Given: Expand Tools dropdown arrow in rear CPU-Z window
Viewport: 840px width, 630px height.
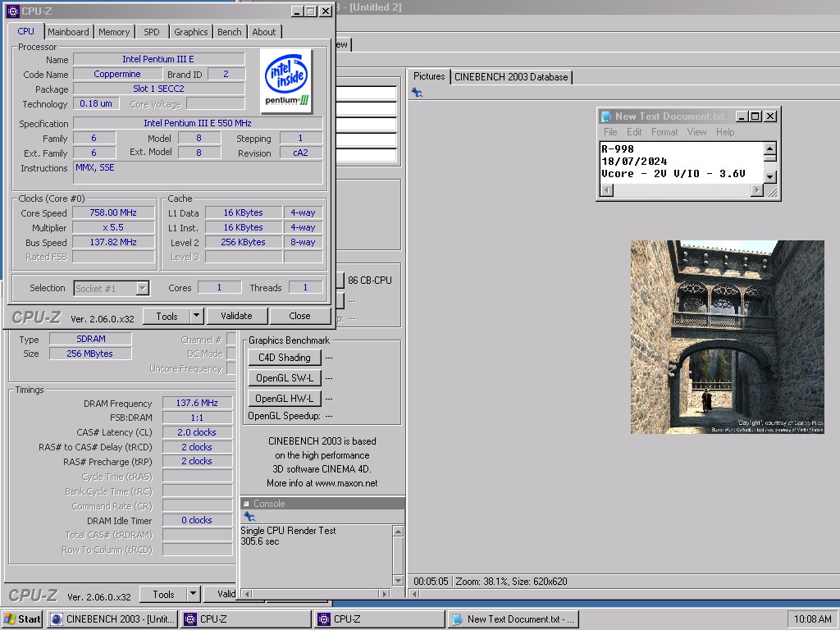Looking at the screenshot, I should click(x=194, y=594).
